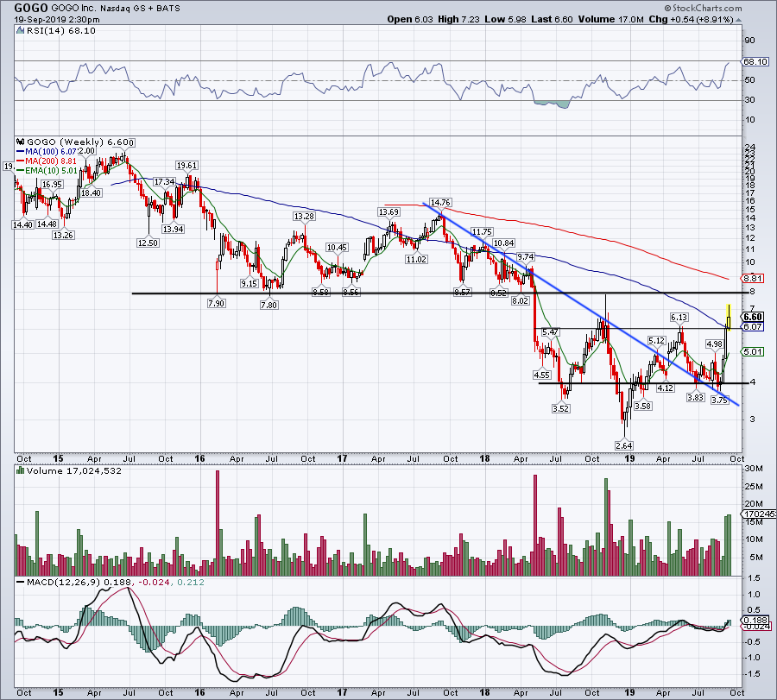Click the 13.26 low price label
This screenshot has height=700, width=777.
63,235
